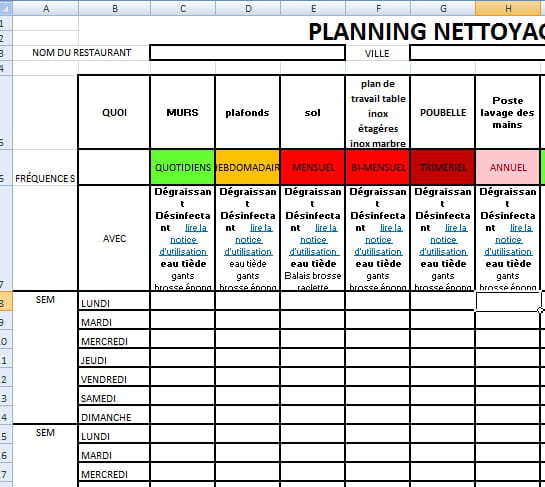Select MERCREDI in the first week
Screen dimensions: 545x487
click(114, 339)
